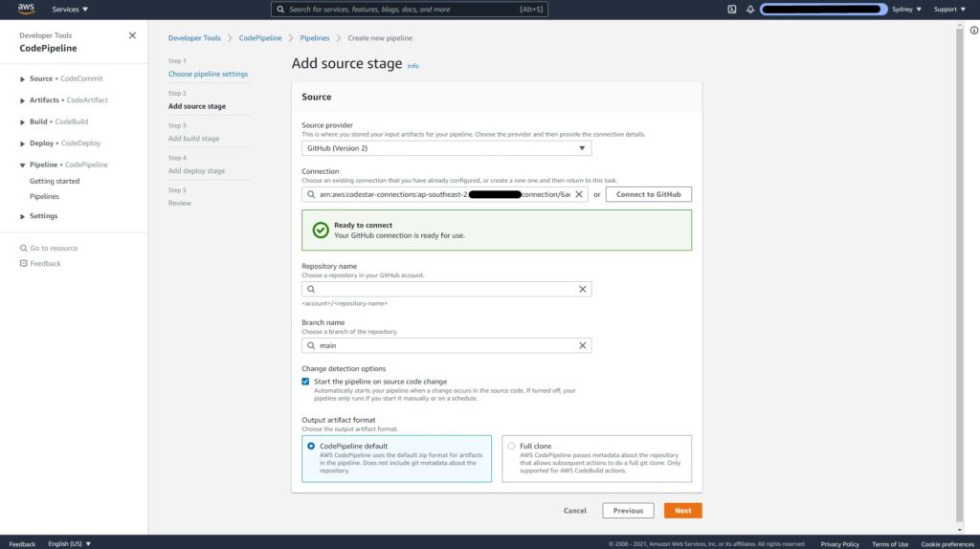Open the English (US) language selector
980x549 pixels.
click(x=69, y=543)
